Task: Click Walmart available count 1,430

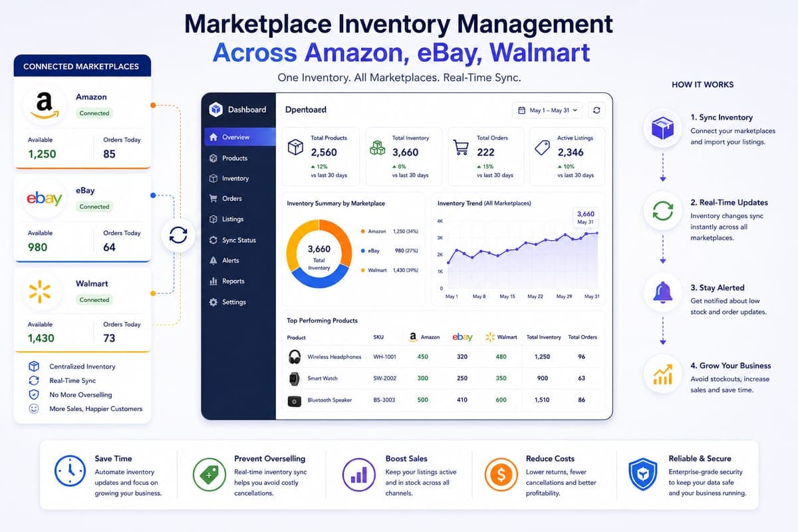Action: point(42,338)
